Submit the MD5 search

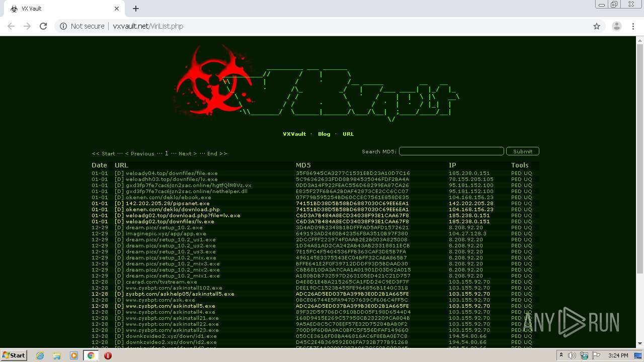(523, 151)
